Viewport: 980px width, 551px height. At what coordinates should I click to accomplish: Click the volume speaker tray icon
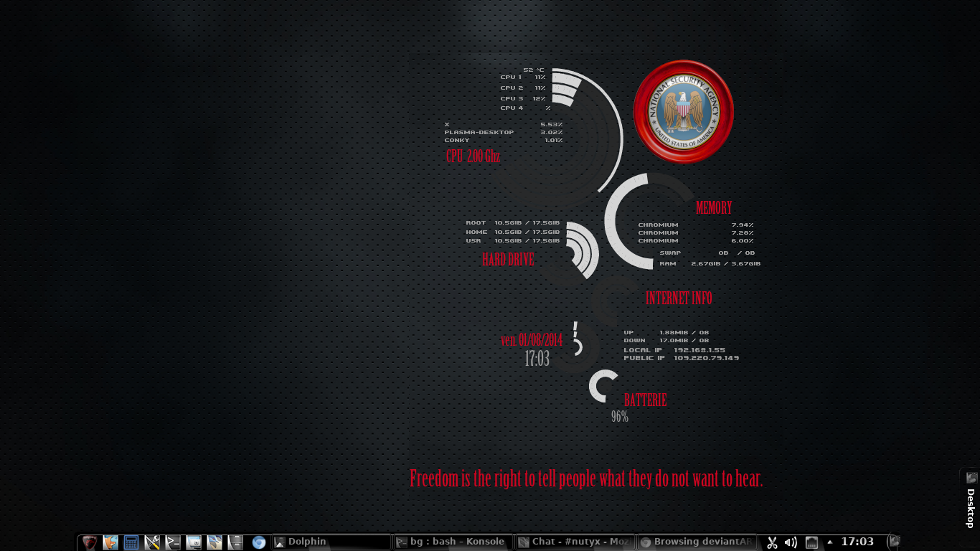coord(791,542)
